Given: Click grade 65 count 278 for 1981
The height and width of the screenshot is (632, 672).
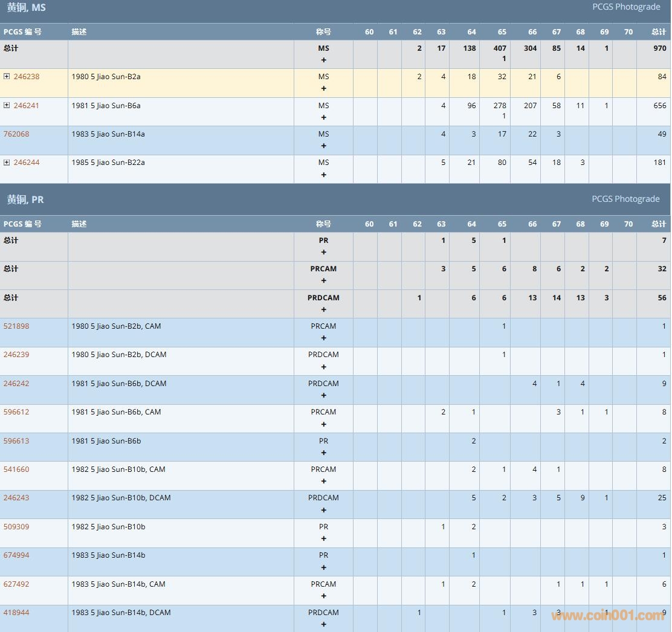Looking at the screenshot, I should point(500,106).
